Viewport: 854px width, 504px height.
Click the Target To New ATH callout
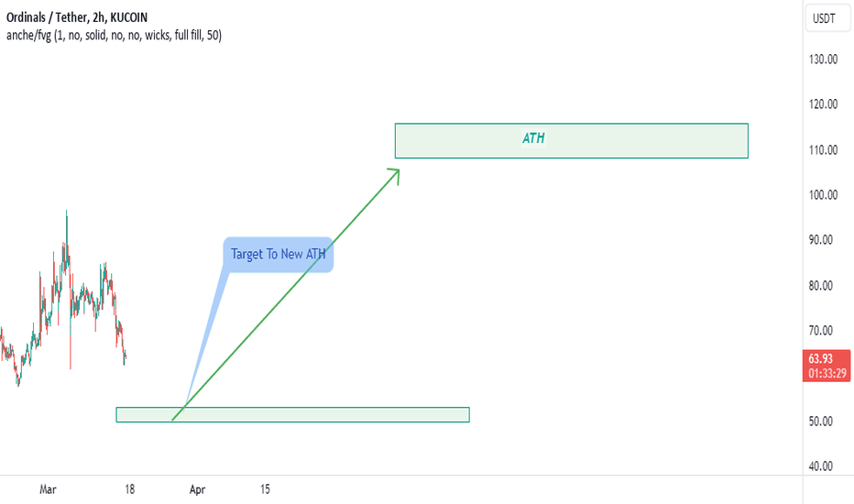click(x=279, y=255)
